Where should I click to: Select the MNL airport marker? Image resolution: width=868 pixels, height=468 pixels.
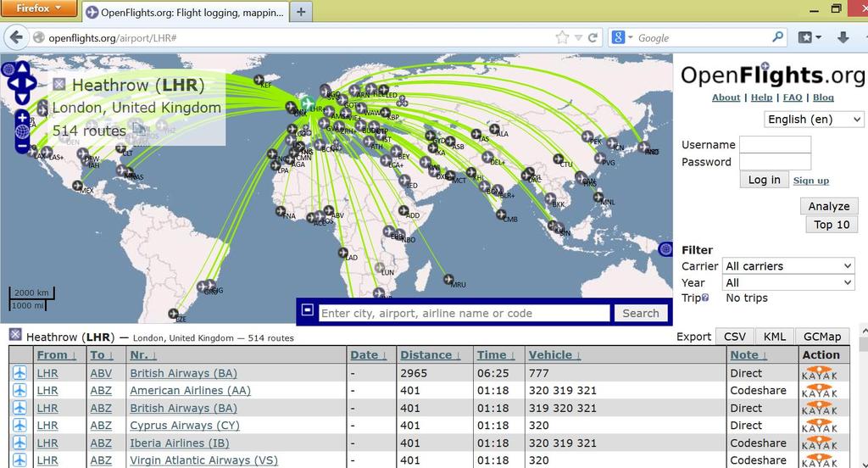(598, 198)
